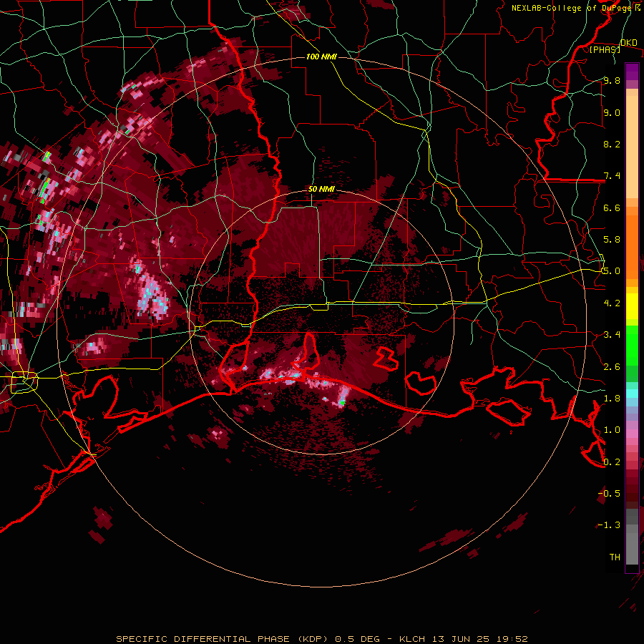Click the 9.8 value on color scale

pos(612,80)
